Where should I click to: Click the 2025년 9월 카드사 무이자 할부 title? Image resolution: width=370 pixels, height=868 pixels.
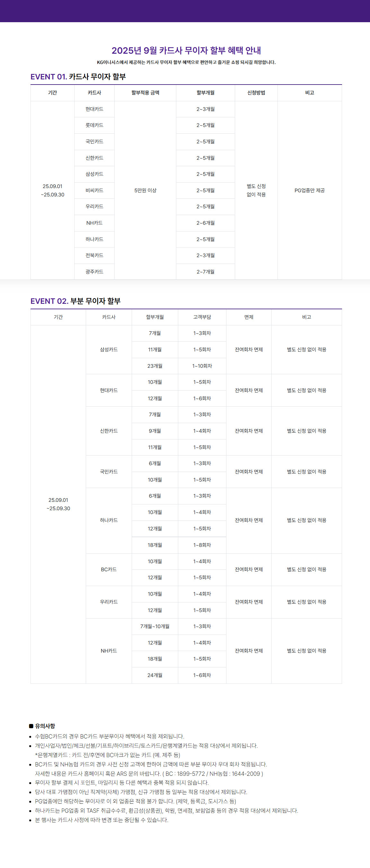pos(186,50)
